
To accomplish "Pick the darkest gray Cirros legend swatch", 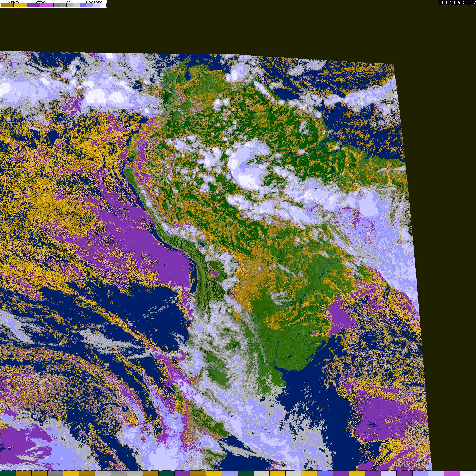I will point(57,5).
